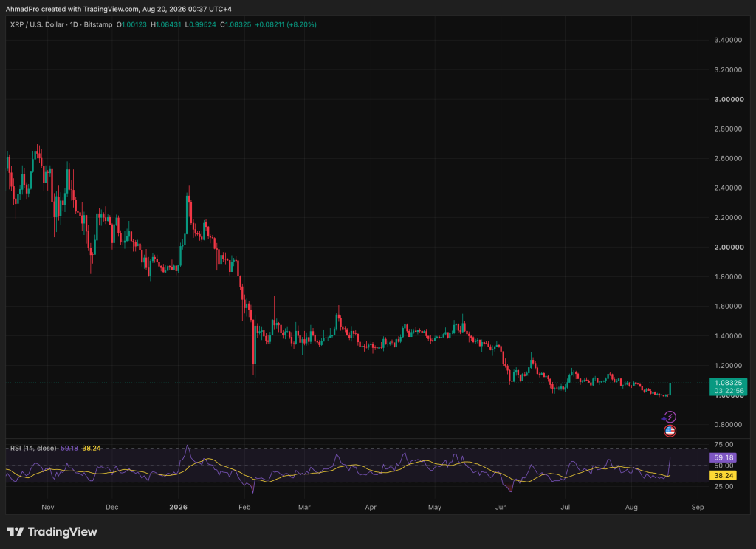The height and width of the screenshot is (549, 756).
Task: Click the Nov label on time axis
Action: [x=48, y=507]
